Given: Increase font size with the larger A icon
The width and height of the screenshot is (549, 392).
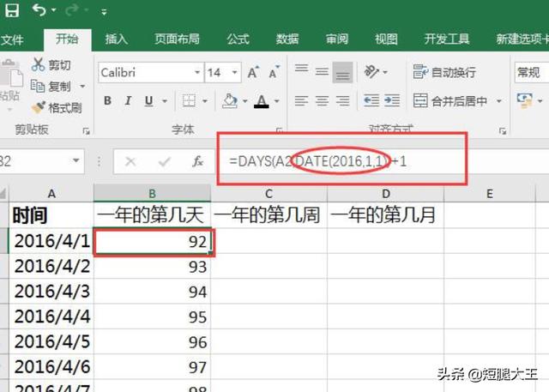Looking at the screenshot, I should 253,73.
